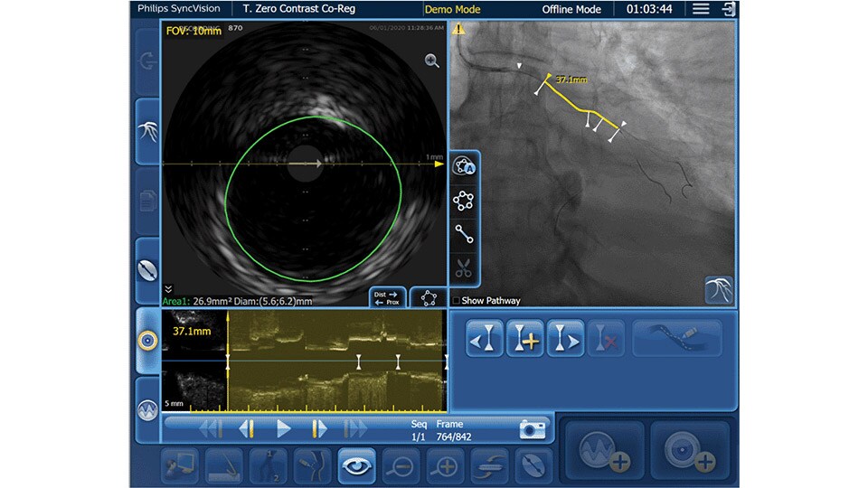Jump to the previous bookmark
Image resolution: width=868 pixels, height=488 pixels.
485,338
